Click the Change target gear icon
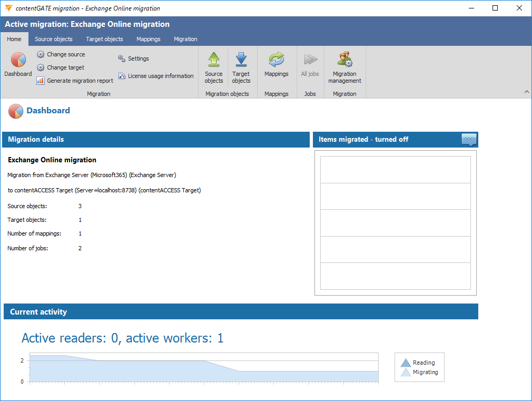Image resolution: width=532 pixels, height=401 pixels. coord(41,67)
